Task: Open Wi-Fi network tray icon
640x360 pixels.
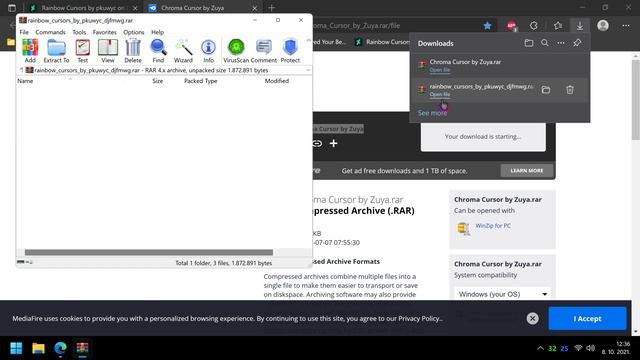Action: (578, 348)
